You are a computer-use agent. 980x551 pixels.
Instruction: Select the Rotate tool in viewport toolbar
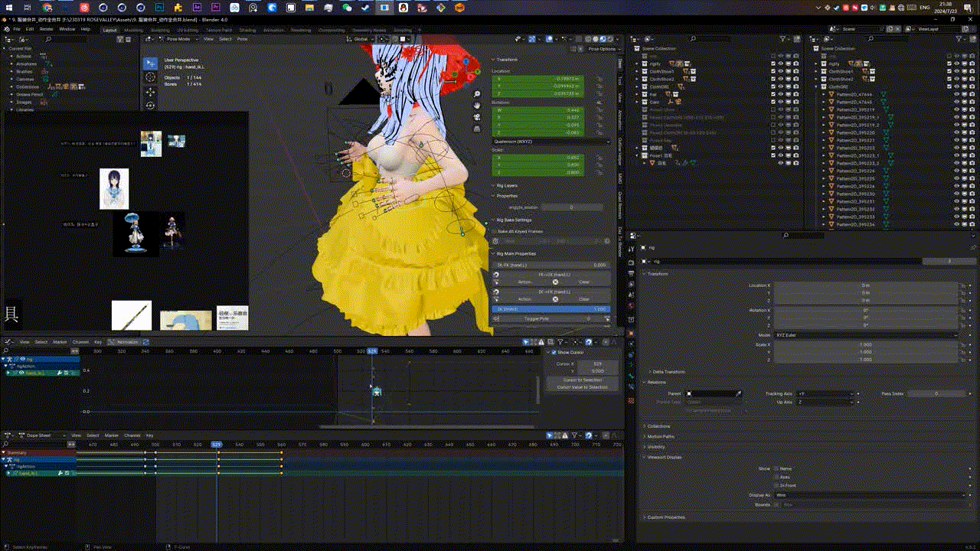click(x=150, y=106)
